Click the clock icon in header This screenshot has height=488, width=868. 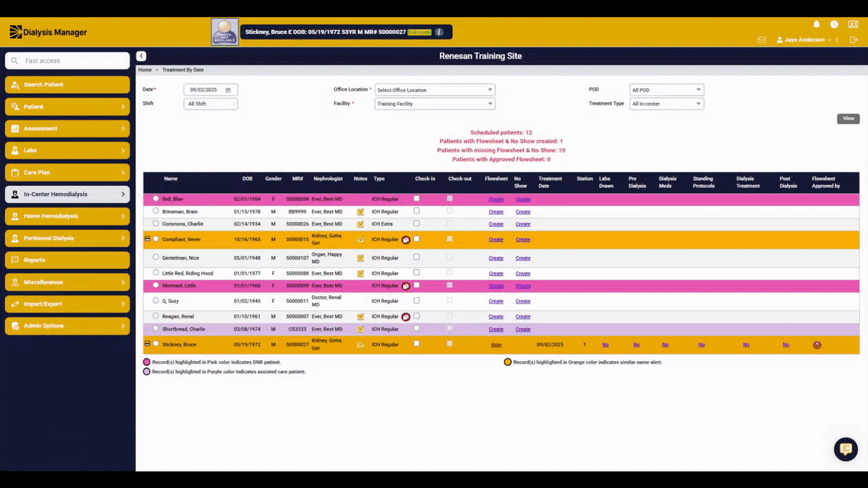click(835, 25)
